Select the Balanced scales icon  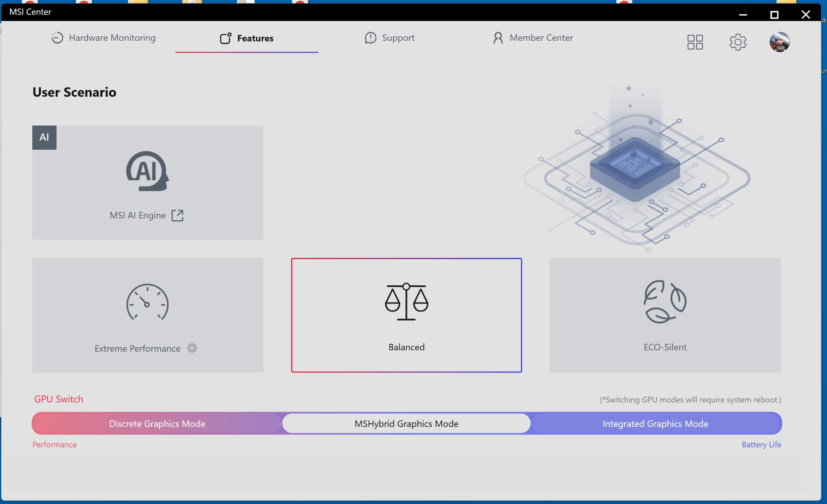[407, 302]
